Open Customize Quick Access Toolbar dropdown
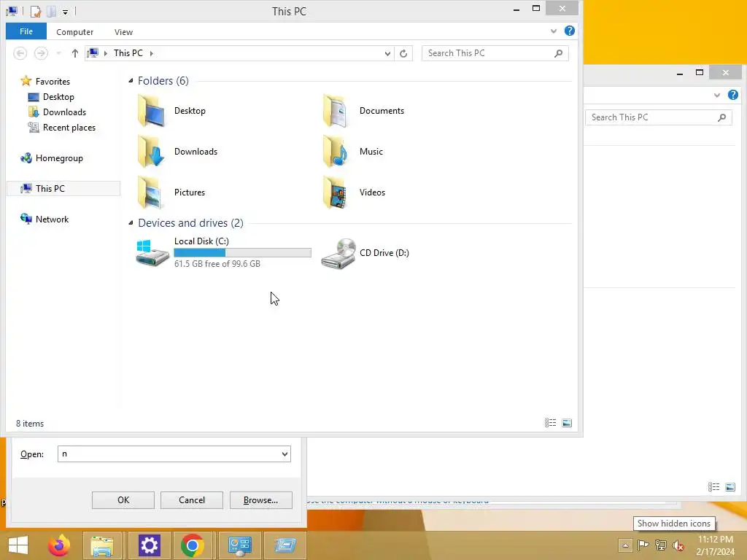 pyautogui.click(x=65, y=12)
